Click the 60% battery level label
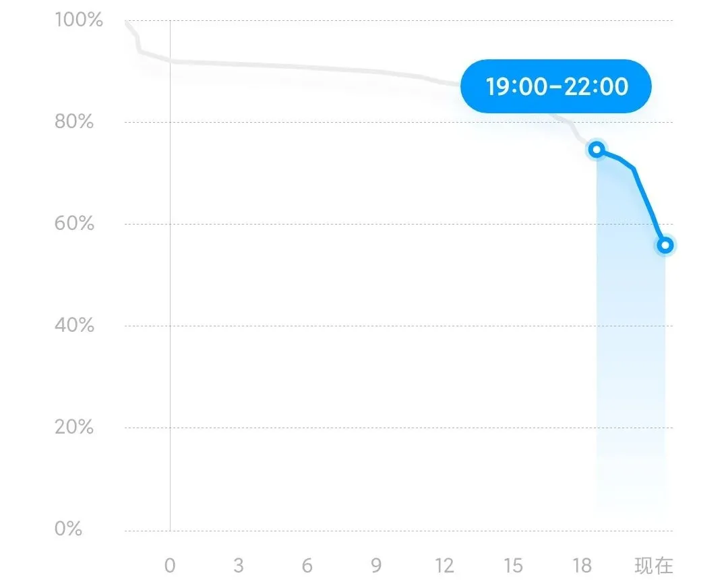This screenshot has width=728, height=586. click(74, 223)
